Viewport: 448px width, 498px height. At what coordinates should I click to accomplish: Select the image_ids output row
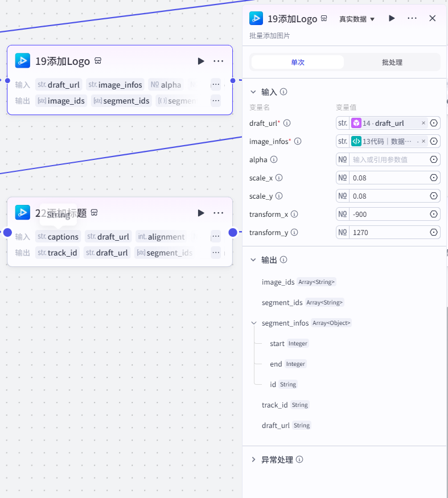click(x=298, y=282)
